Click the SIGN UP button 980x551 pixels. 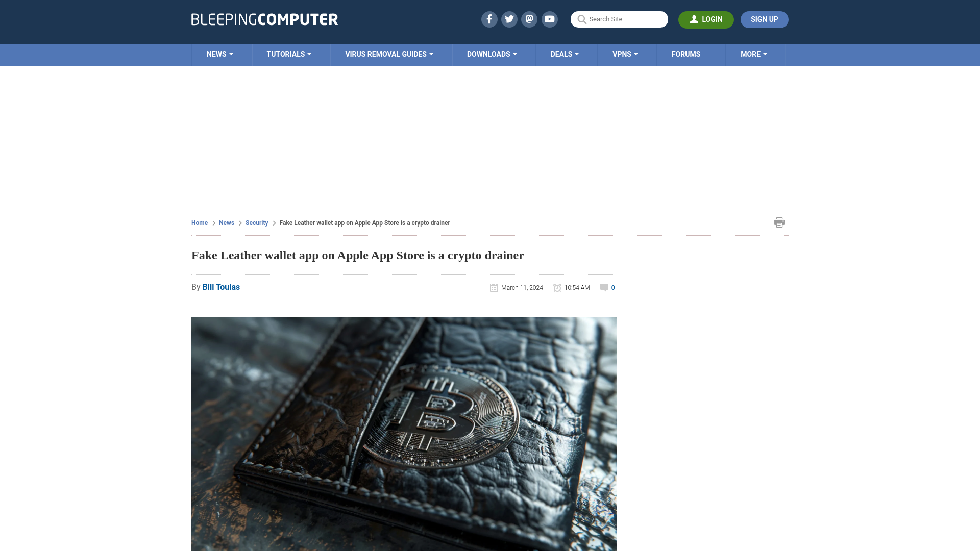[x=764, y=19]
